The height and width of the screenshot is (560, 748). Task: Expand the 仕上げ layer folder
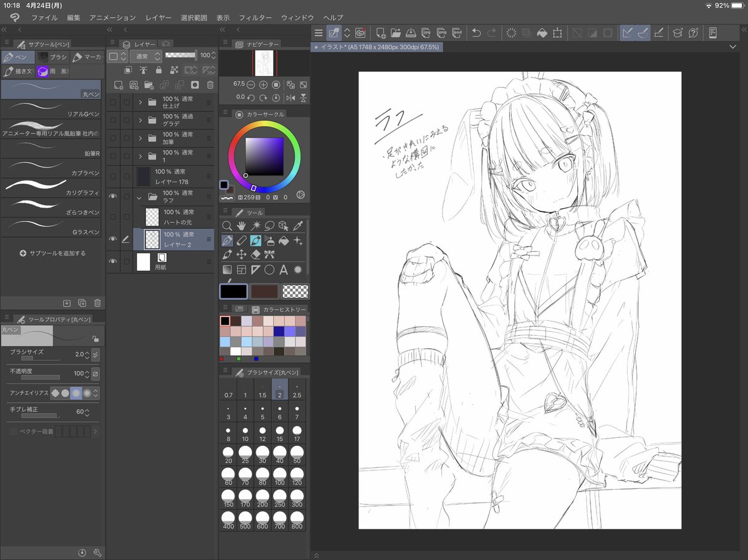pos(140,102)
